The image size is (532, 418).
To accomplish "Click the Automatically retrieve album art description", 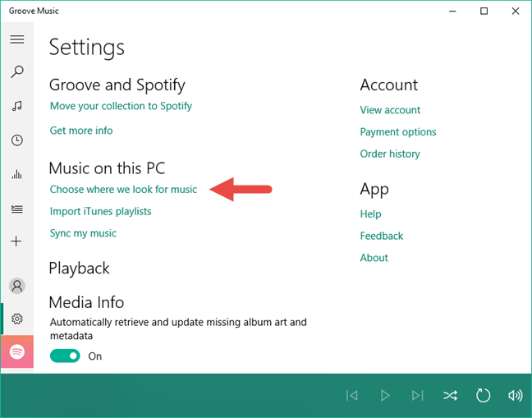I will [x=178, y=328].
